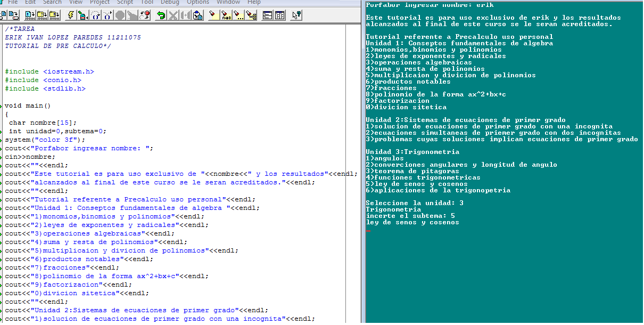644x325 pixels.
Task: Open the Options menu
Action: pyautogui.click(x=197, y=3)
